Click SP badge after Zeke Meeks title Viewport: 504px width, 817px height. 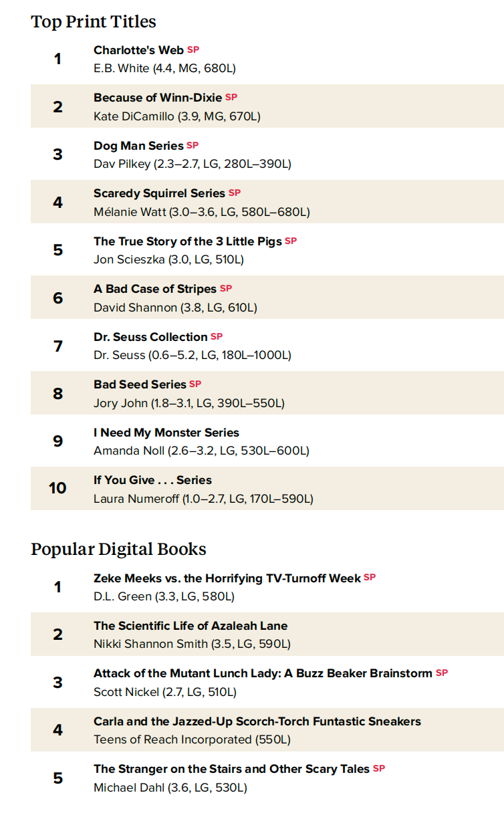(370, 577)
